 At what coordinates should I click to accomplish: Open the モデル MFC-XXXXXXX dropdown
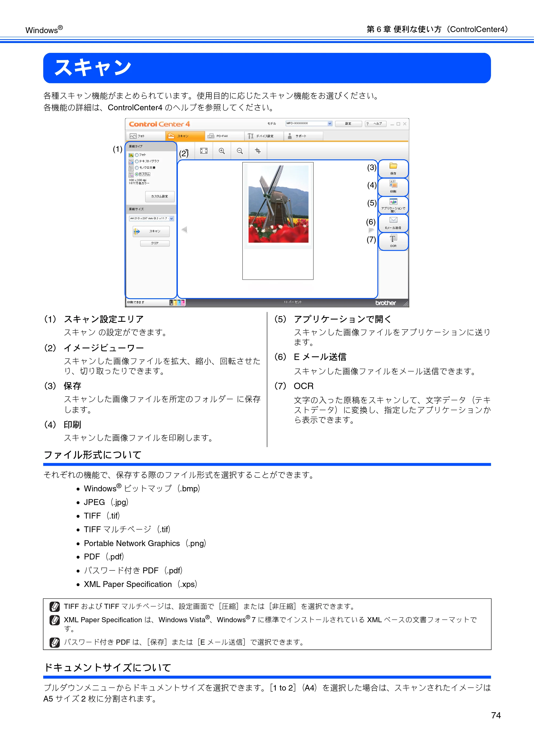[x=309, y=123]
